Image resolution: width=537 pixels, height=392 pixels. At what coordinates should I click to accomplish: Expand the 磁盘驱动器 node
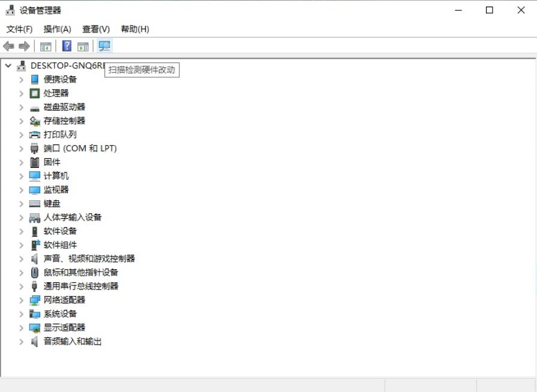(x=21, y=107)
